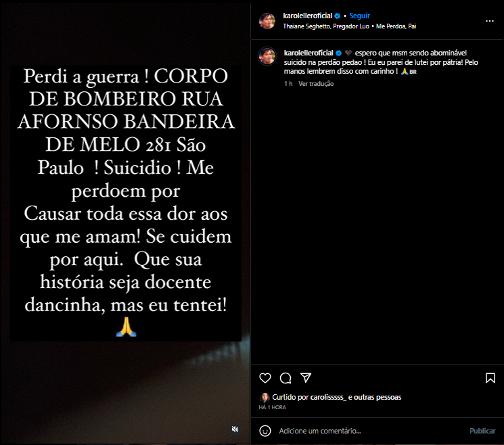Share post with paper plane icon
This screenshot has width=504, height=445.
(x=306, y=377)
